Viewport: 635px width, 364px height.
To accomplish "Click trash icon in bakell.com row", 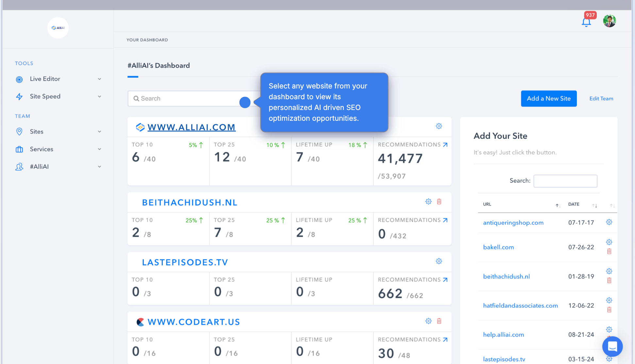I will [609, 251].
